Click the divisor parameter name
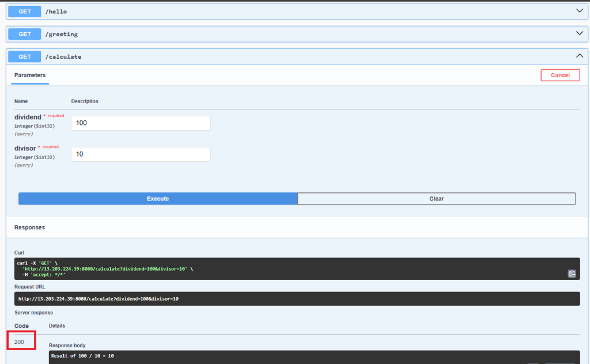 25,148
